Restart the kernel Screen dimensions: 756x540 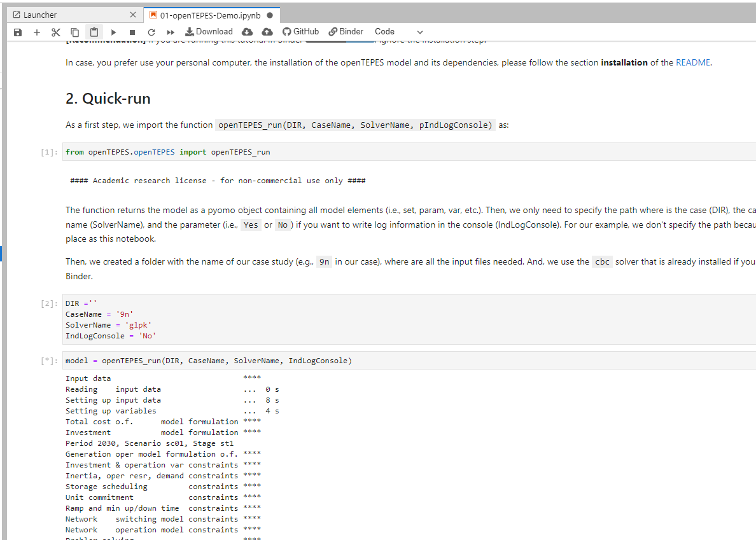151,32
